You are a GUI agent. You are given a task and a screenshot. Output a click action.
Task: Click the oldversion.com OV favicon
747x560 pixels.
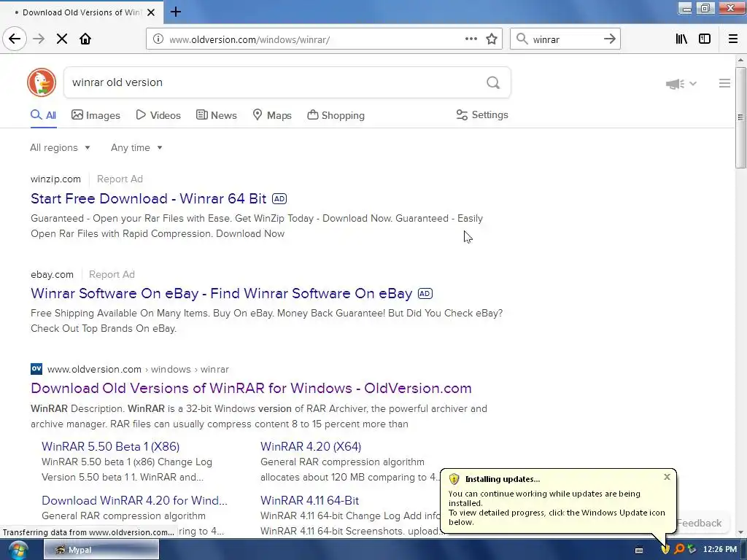pyautogui.click(x=36, y=369)
